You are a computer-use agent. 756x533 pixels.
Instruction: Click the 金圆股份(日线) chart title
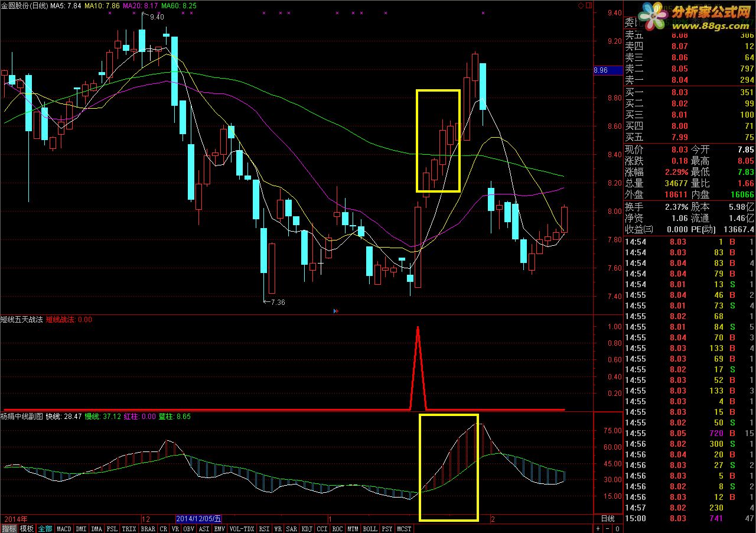25,5
